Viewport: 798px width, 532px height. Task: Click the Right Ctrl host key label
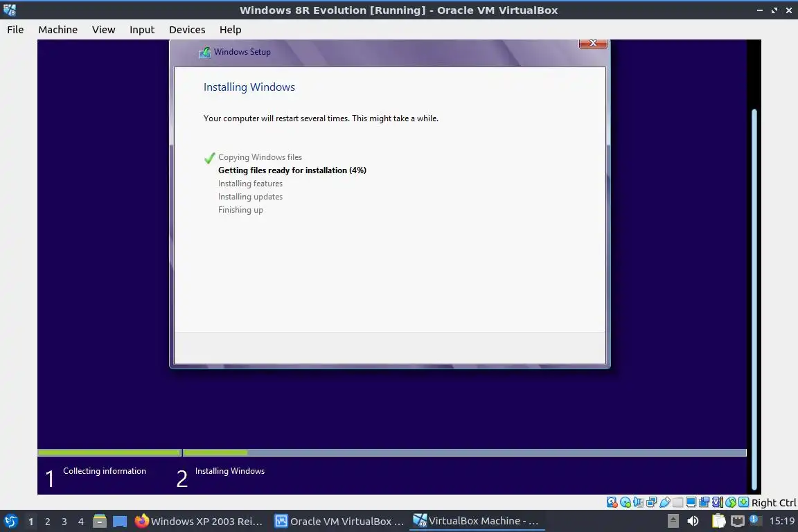(x=774, y=503)
